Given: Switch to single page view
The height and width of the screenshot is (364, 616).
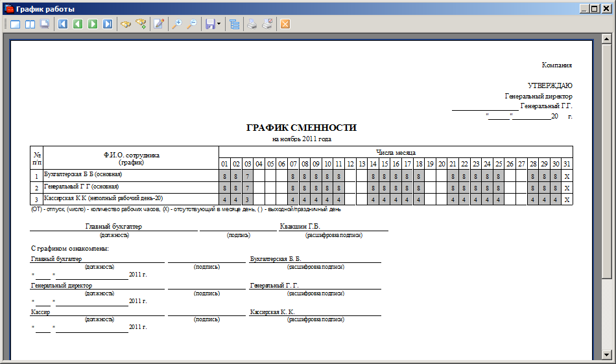Looking at the screenshot, I should (16, 25).
